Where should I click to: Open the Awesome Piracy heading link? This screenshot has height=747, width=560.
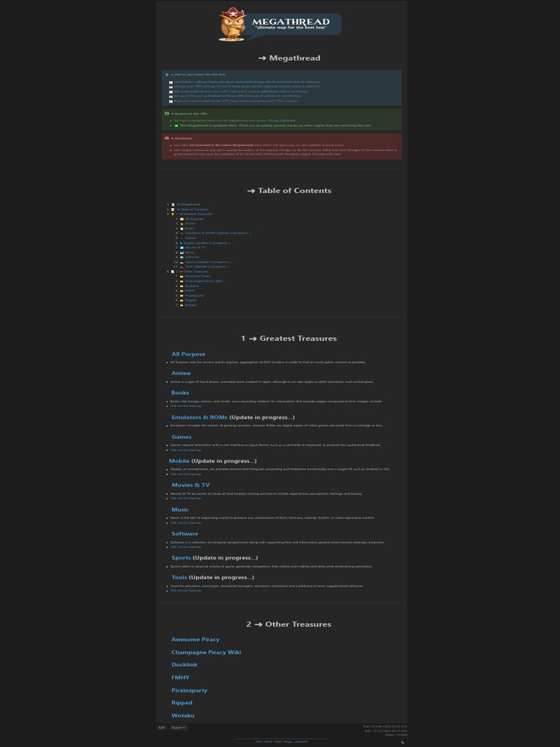[x=195, y=639]
